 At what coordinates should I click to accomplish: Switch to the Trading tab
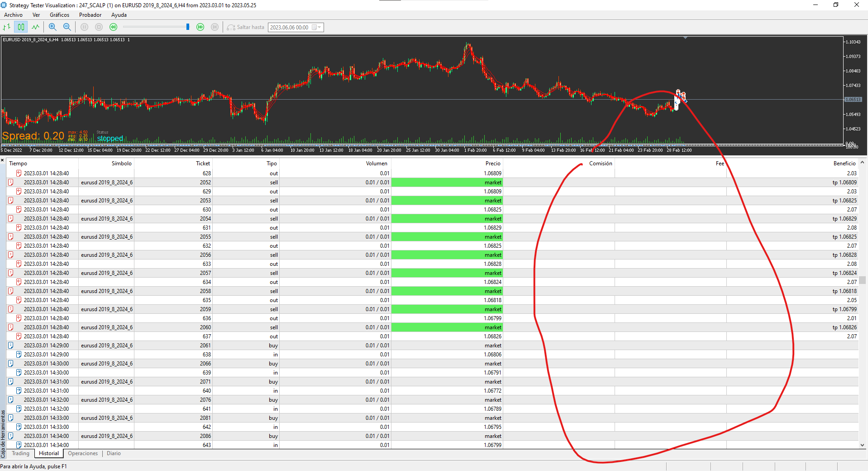click(x=20, y=453)
